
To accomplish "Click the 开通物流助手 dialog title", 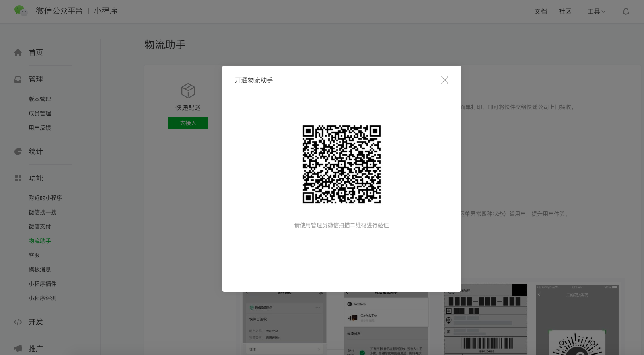I will 254,80.
